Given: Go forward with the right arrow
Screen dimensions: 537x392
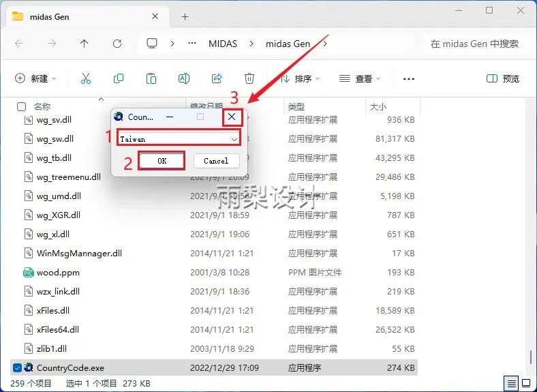Looking at the screenshot, I should coord(52,44).
